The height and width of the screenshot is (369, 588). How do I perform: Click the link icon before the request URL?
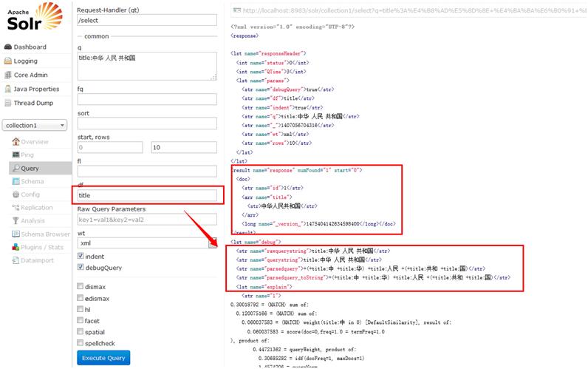click(236, 10)
